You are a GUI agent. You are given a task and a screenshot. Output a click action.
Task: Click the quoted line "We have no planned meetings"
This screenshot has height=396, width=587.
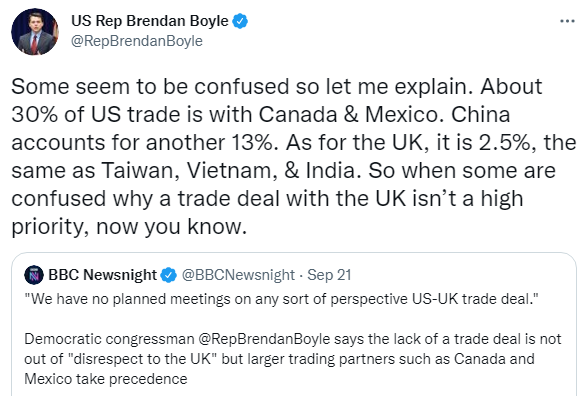point(281,299)
